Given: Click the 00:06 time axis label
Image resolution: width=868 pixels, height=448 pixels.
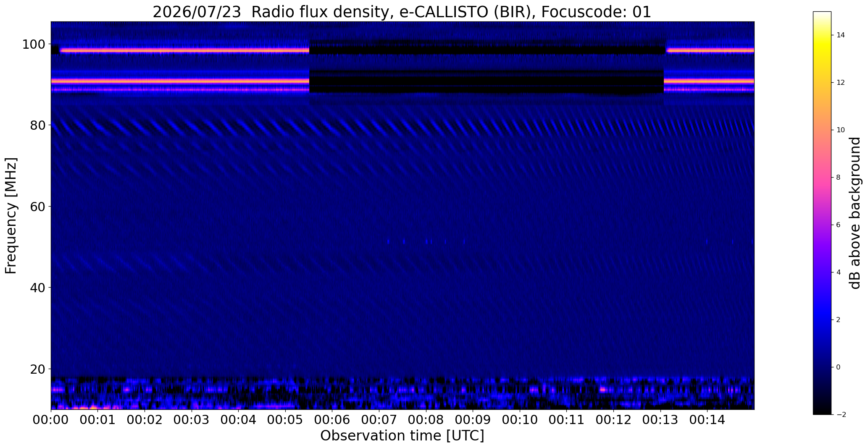Looking at the screenshot, I should pos(332,420).
